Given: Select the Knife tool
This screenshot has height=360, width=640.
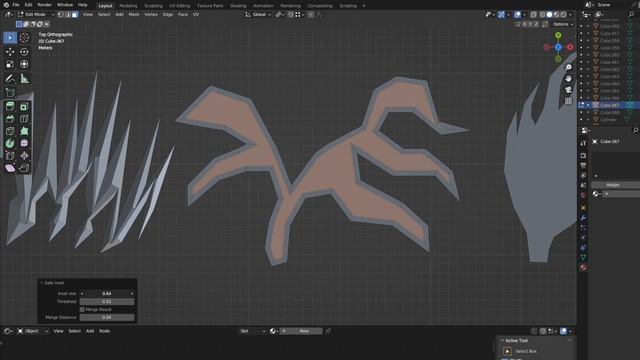Looking at the screenshot, I should pyautogui.click(x=10, y=131).
